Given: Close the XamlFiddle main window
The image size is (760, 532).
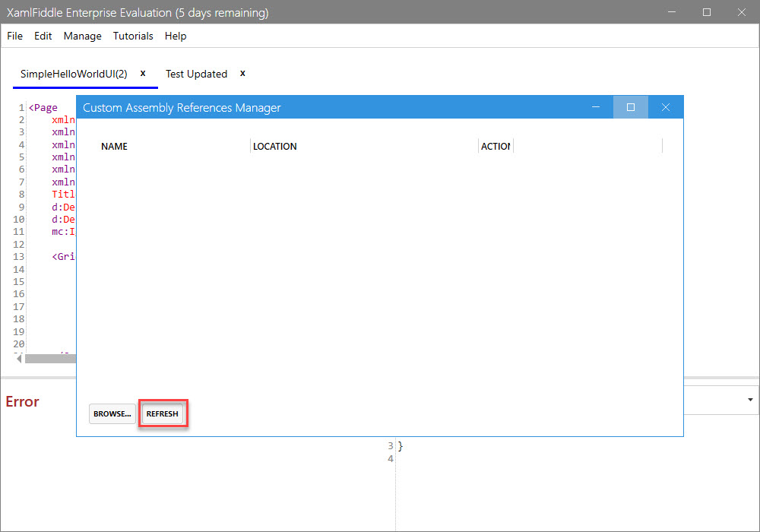Looking at the screenshot, I should (x=742, y=12).
